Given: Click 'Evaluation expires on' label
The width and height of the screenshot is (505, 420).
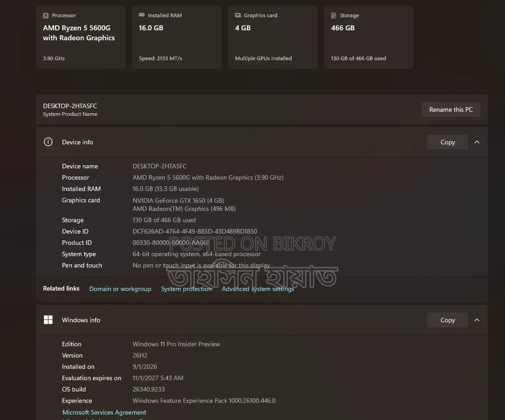Looking at the screenshot, I should pos(91,378).
